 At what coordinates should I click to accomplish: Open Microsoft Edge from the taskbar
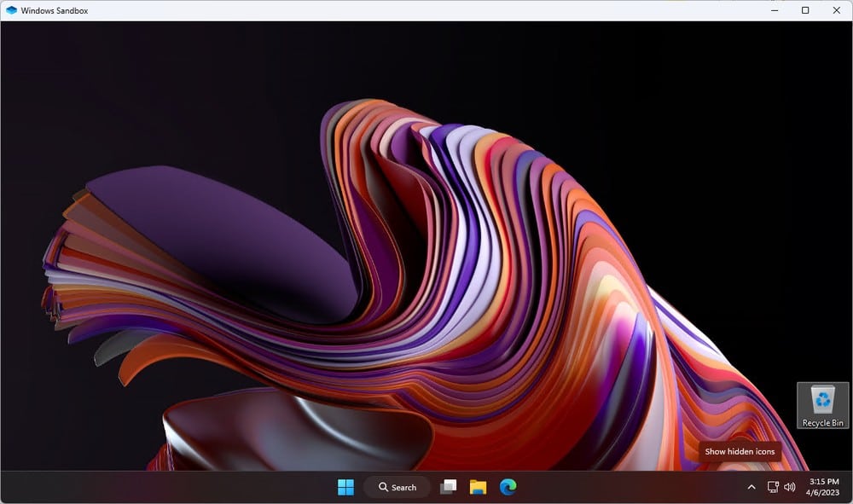(508, 487)
